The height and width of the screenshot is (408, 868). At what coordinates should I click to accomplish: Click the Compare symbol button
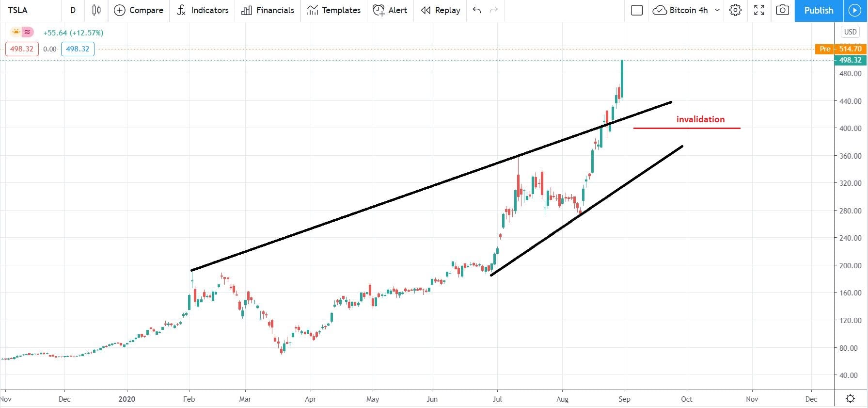coord(139,10)
